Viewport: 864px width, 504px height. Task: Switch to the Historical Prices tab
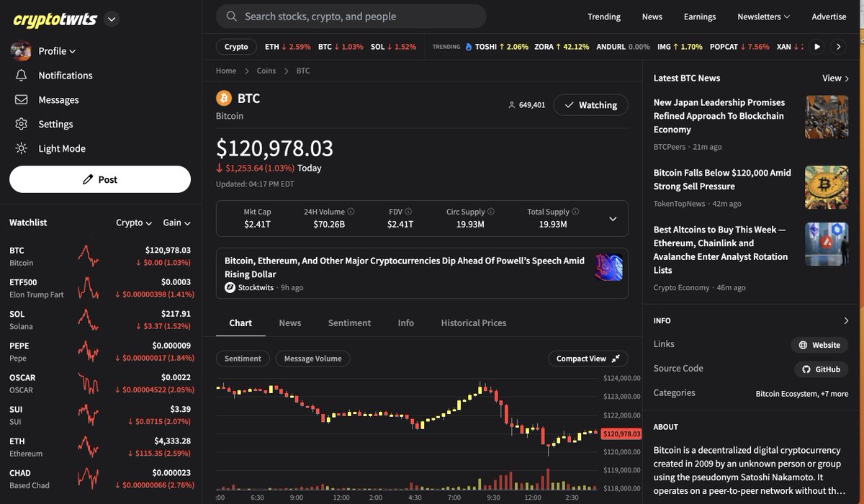474,323
